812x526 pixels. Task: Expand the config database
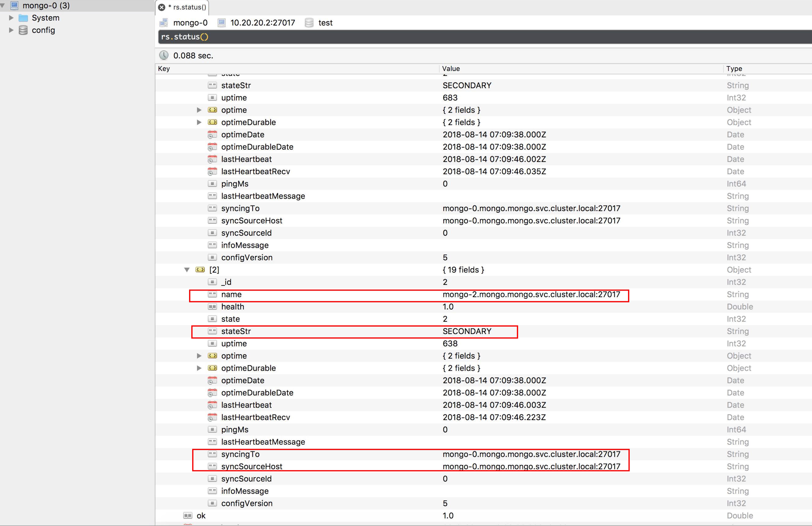coord(11,30)
